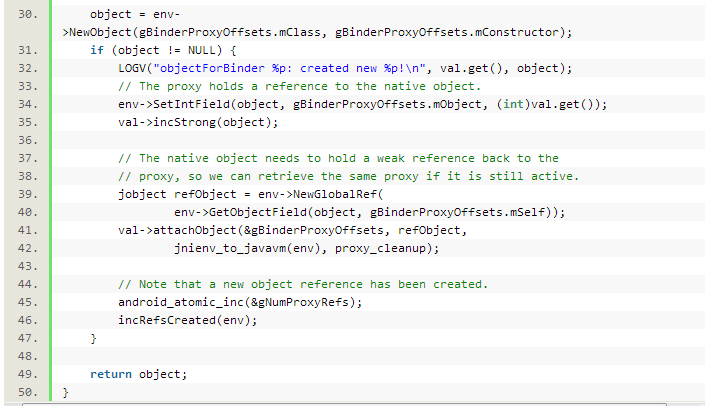Viewport: 726px width, 406px height.
Task: Click line number 34 in the gutter
Action: click(x=27, y=104)
